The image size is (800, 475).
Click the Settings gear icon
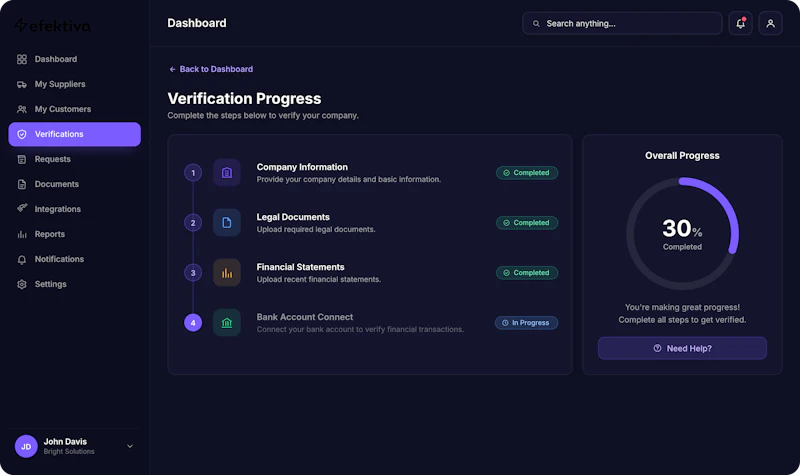[21, 284]
